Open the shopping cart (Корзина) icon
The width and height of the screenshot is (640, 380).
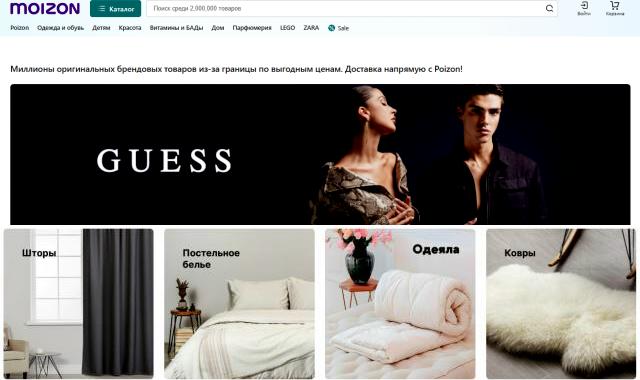615,8
